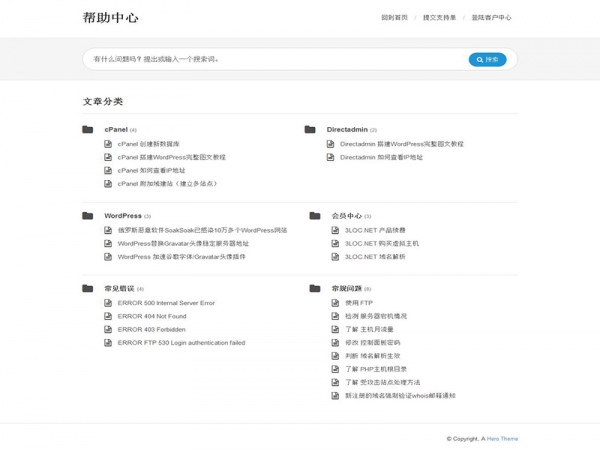Image resolution: width=600 pixels, height=450 pixels.
Task: Click document icon beside 使用 FTP
Action: click(335, 303)
